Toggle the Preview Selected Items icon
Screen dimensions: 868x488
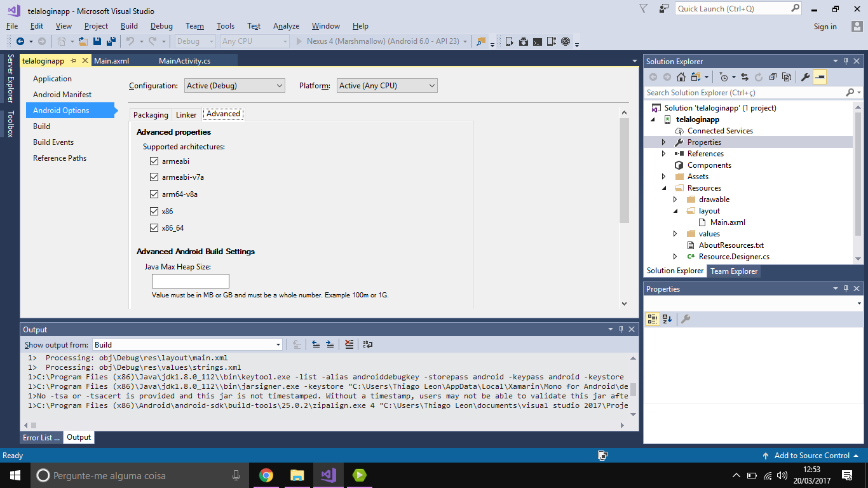pyautogui.click(x=820, y=77)
